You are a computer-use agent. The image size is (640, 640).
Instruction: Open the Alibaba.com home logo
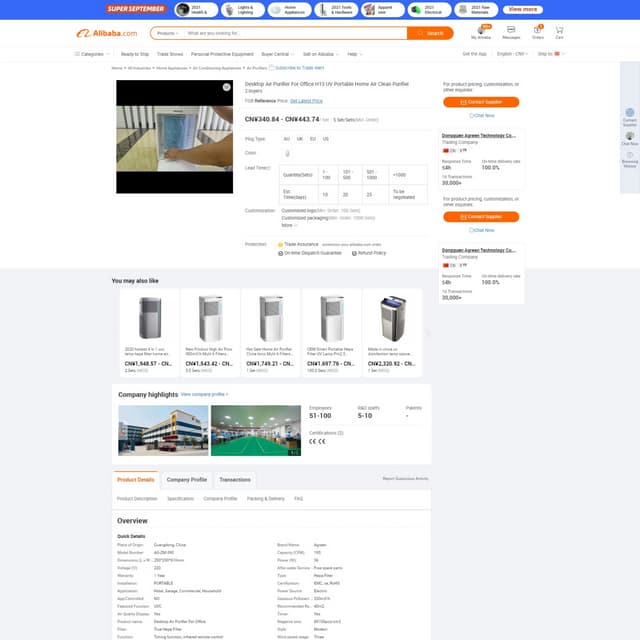[x=107, y=33]
